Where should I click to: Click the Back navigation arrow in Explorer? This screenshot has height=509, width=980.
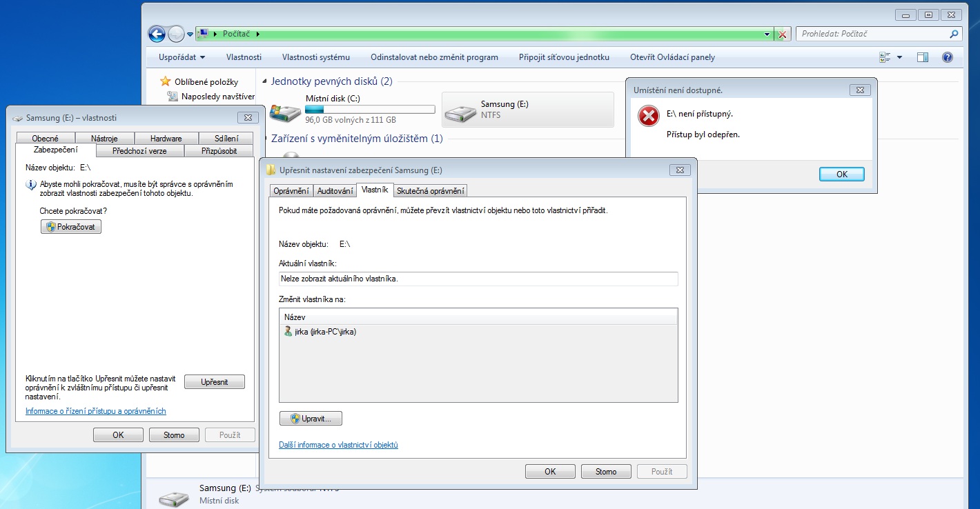[x=157, y=33]
